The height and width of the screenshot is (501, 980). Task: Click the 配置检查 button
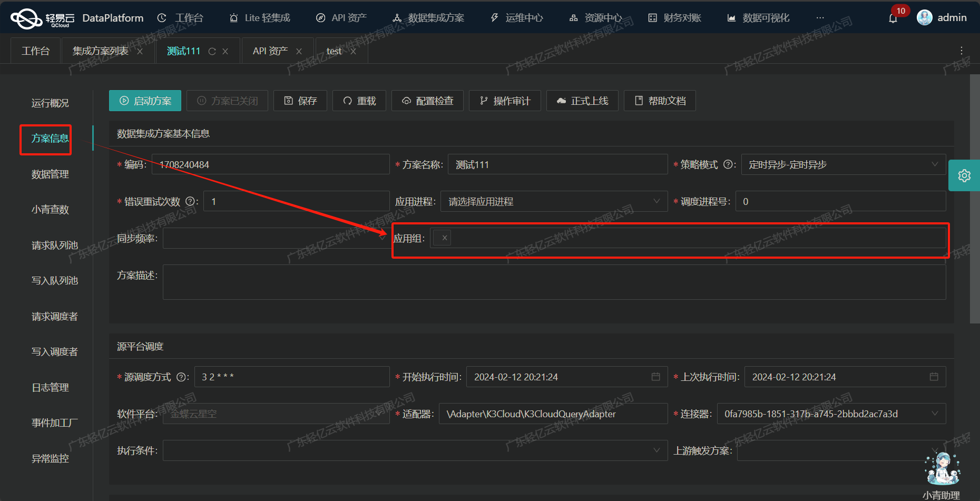427,101
